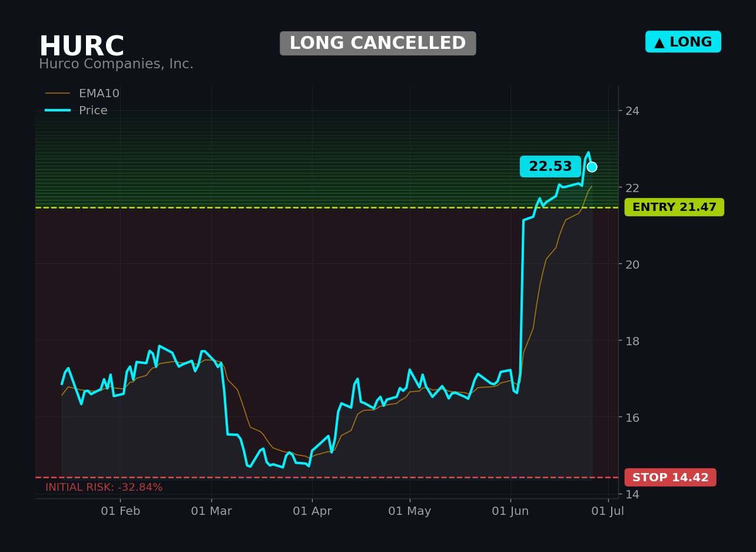Viewport: 756px width, 552px height.
Task: Click the LONG direction badge
Action: point(683,42)
